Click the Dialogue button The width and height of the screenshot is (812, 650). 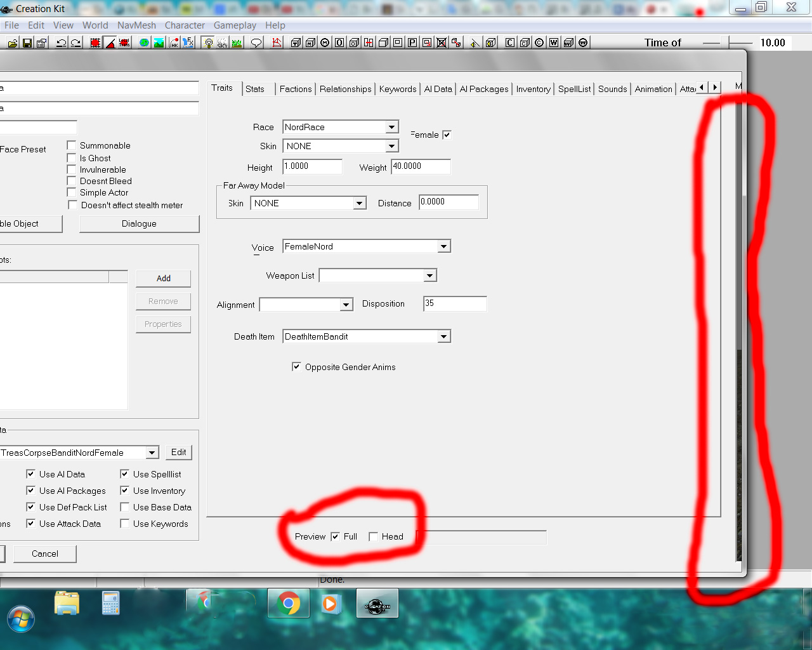139,223
